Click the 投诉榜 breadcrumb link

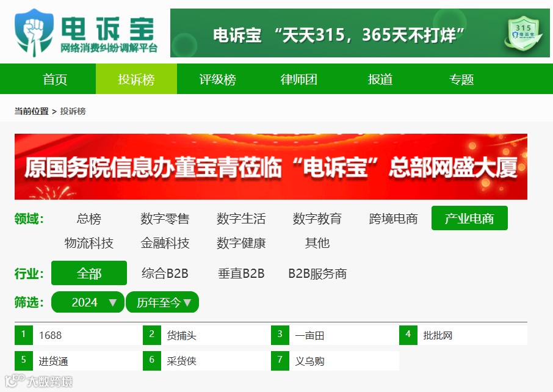coord(73,111)
